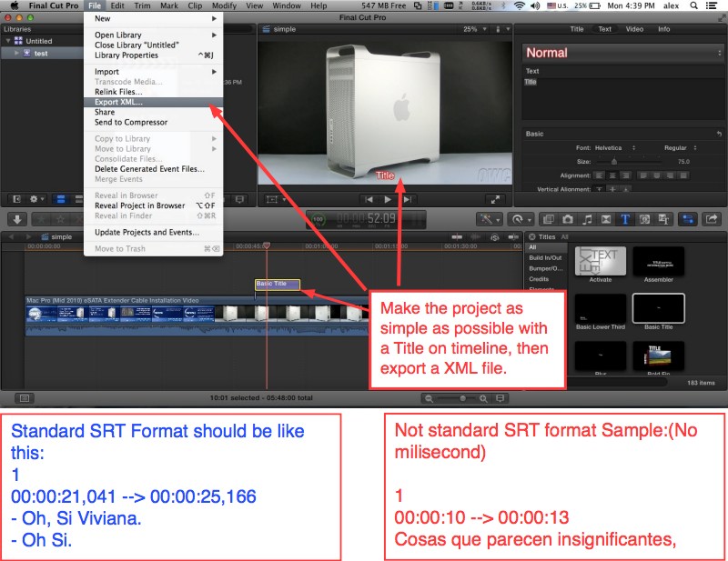
Task: Choose Share in the File menu
Action: 153,113
